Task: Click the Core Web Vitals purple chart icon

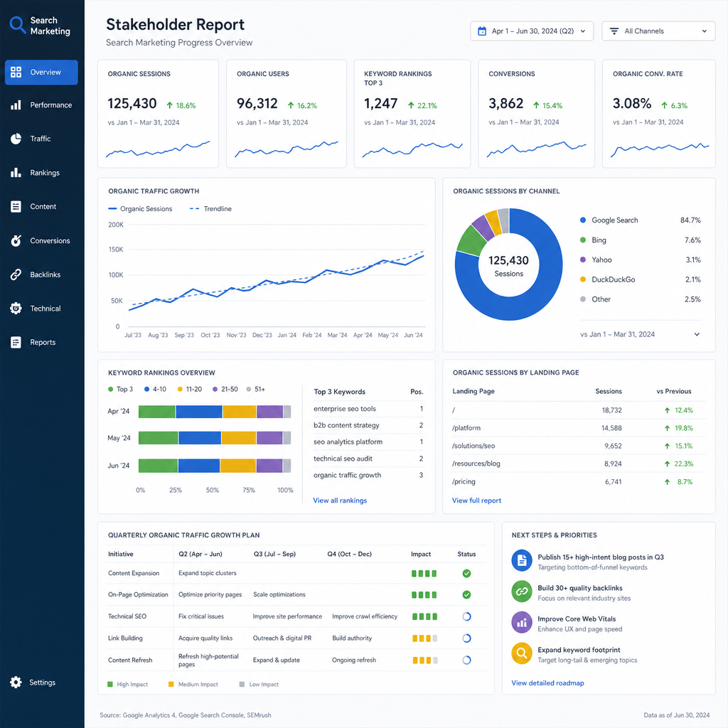Action: pos(521,623)
